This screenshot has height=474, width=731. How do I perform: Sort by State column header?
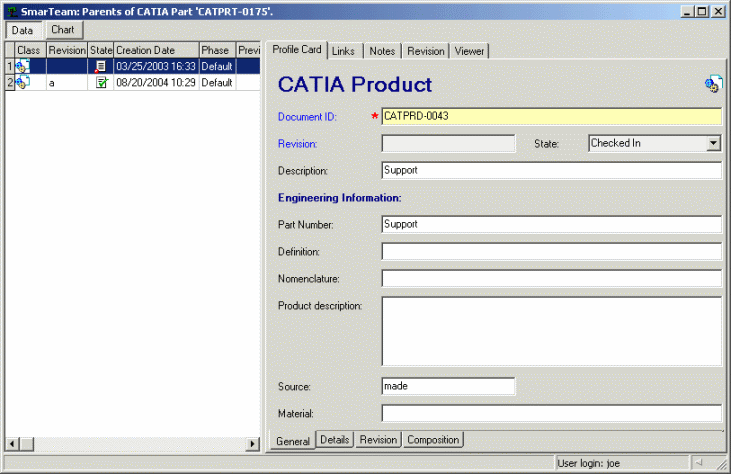101,50
